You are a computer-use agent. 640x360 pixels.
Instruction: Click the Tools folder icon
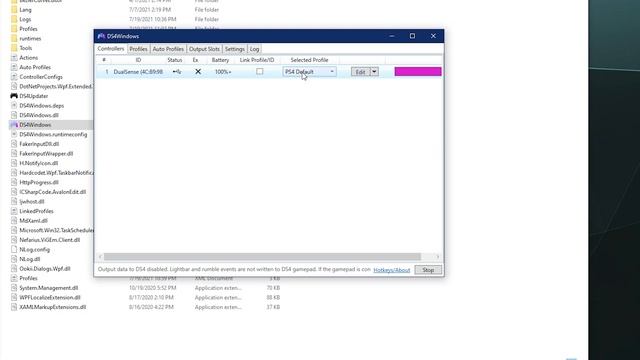point(14,48)
